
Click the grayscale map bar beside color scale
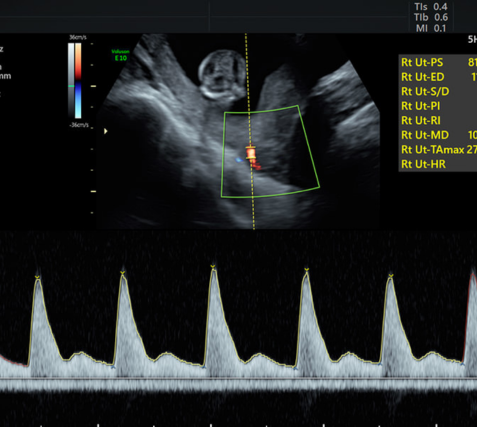coord(71,81)
